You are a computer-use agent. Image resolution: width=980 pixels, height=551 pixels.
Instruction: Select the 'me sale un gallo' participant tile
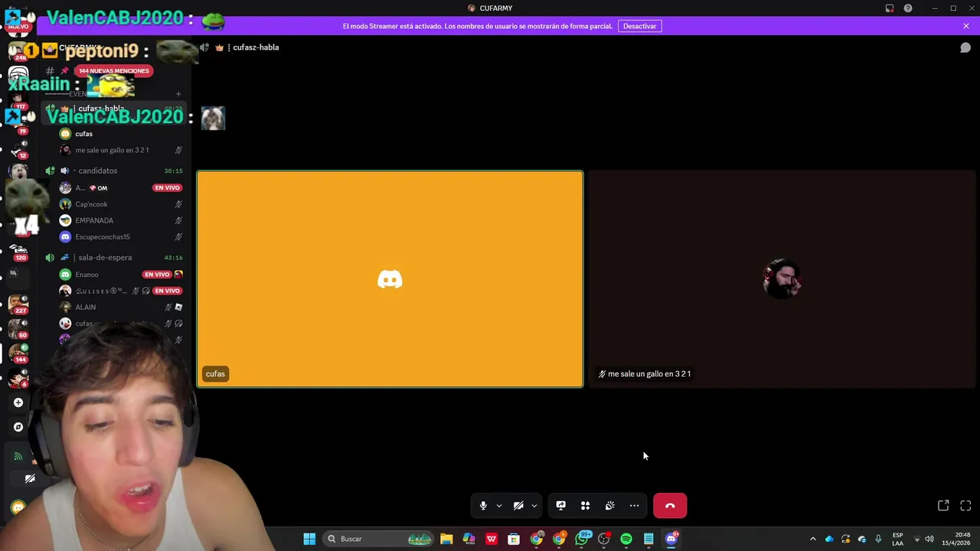[782, 279]
